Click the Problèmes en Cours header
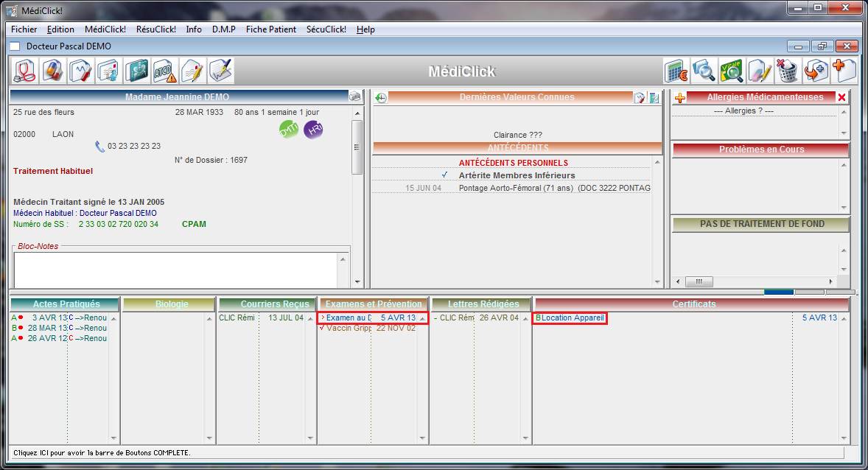Viewport: 868px width, 470px height. tap(761, 150)
